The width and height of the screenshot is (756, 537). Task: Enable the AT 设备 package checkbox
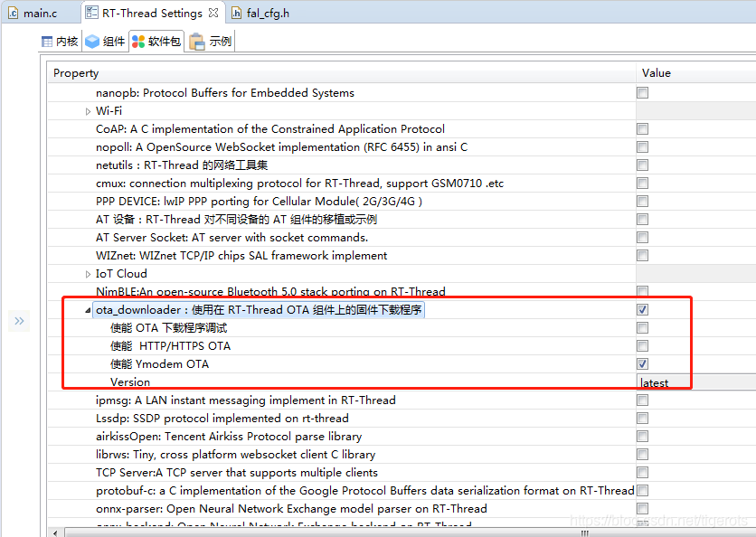pyautogui.click(x=642, y=220)
